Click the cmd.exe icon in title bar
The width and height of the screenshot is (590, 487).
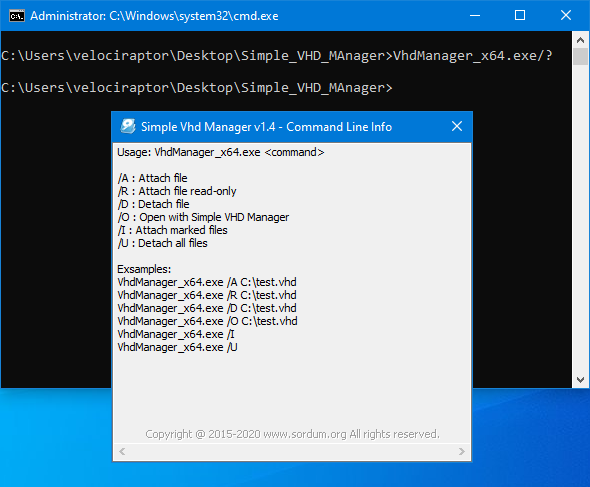(17, 16)
